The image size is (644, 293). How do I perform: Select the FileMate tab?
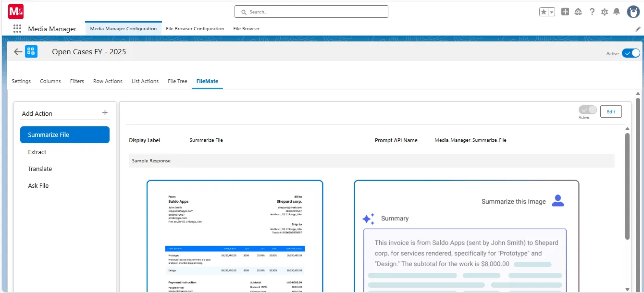pyautogui.click(x=207, y=81)
